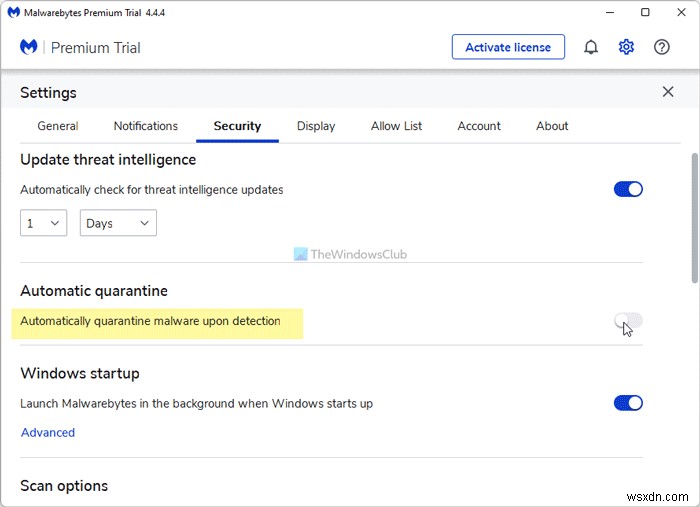Minimize the Malwarebytes window

610,12
